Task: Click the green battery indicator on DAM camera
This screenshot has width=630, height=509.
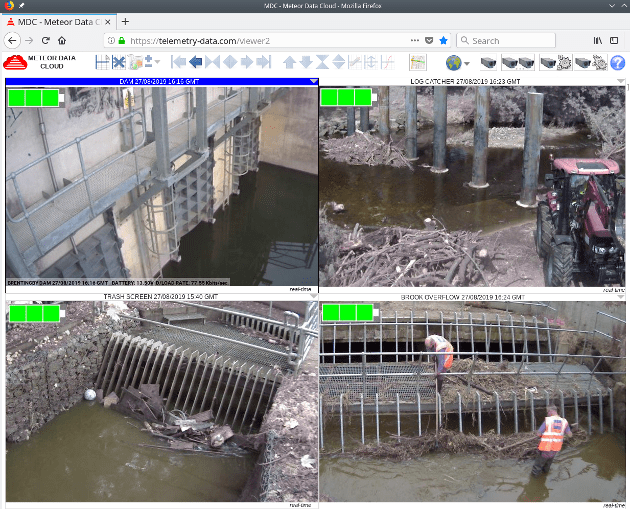Action: pos(34,97)
